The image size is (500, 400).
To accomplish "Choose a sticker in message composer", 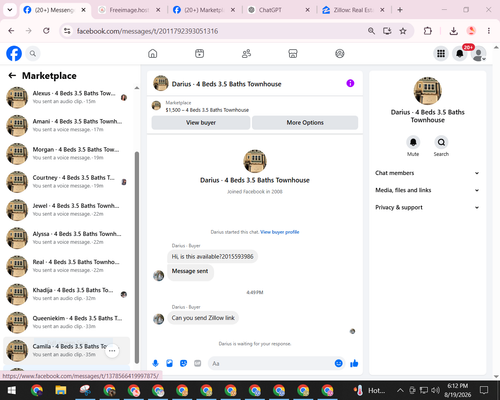I will (x=183, y=363).
